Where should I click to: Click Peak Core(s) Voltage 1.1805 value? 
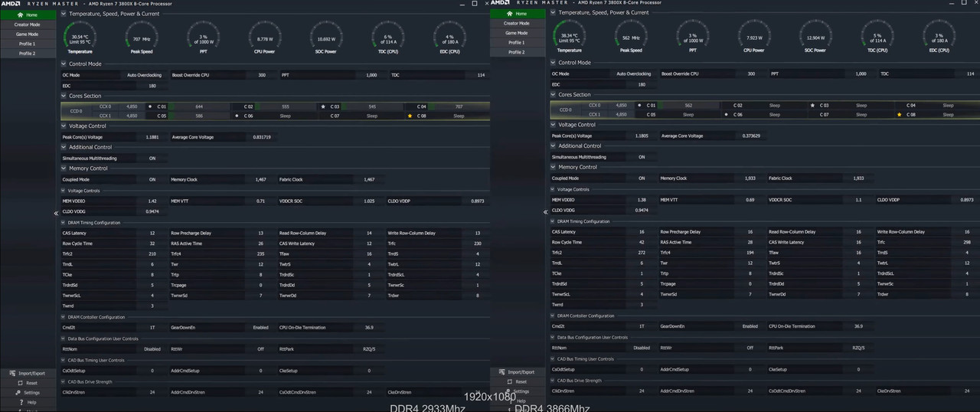(x=642, y=136)
